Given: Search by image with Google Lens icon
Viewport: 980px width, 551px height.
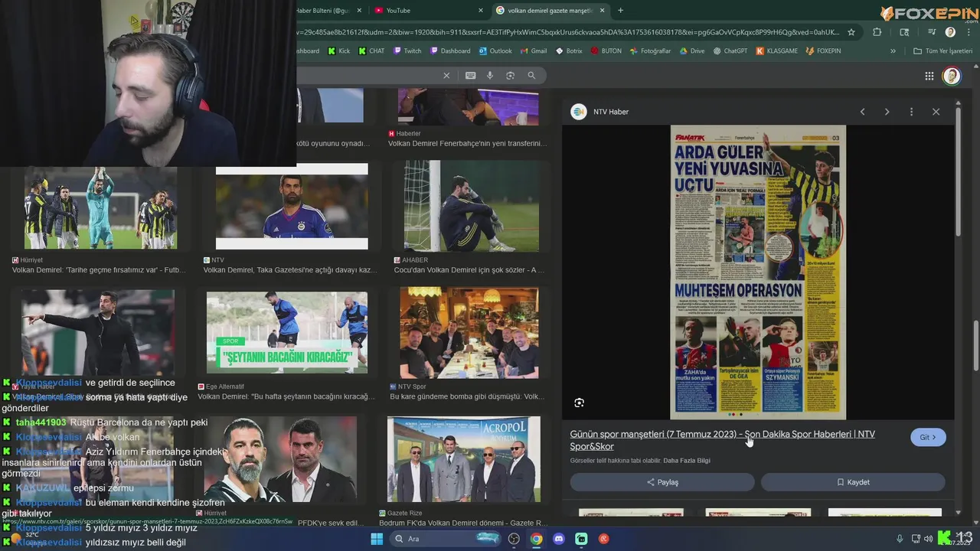Looking at the screenshot, I should pyautogui.click(x=510, y=75).
